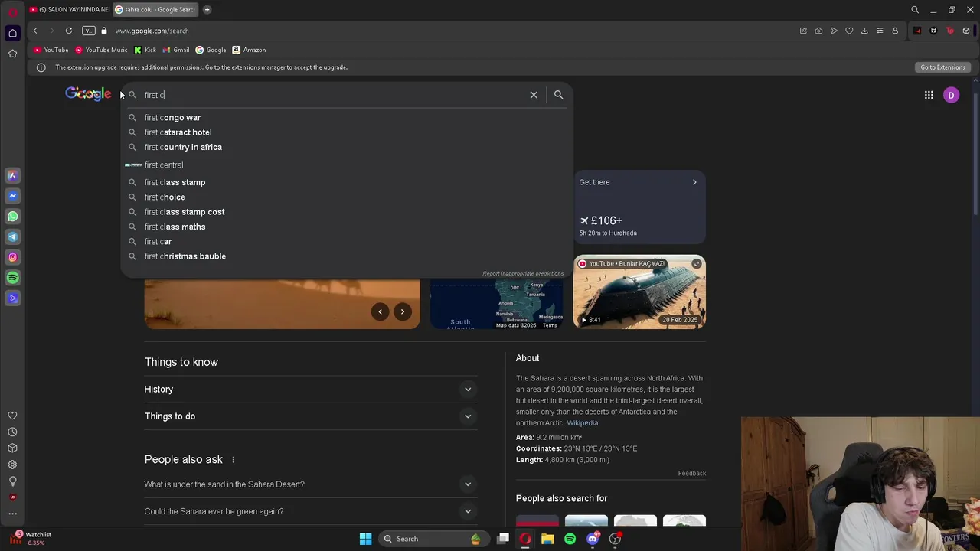Open the Amazon bookmark

click(x=249, y=50)
